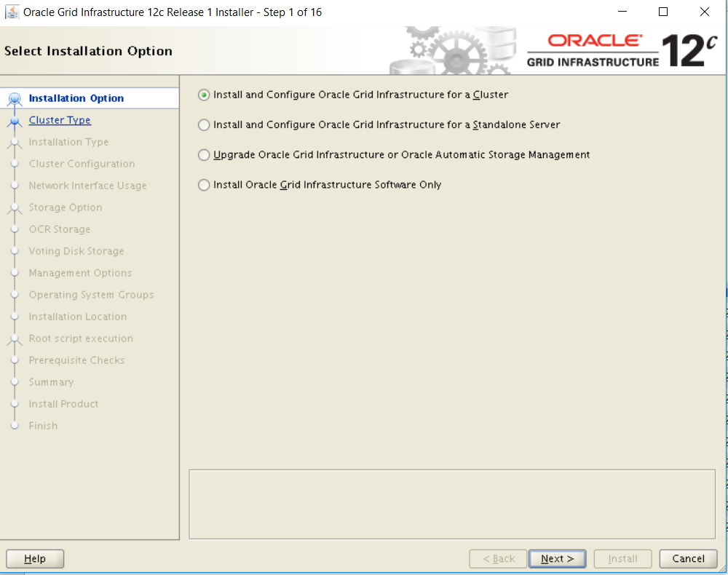Click the Network Interface Usage step label
Viewport: 728px width, 575px height.
pos(88,186)
